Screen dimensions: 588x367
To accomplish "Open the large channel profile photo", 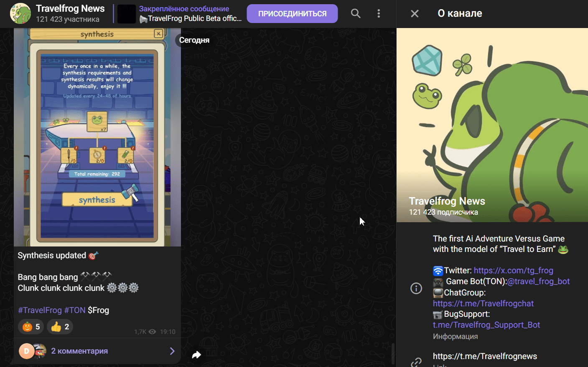I will (492, 125).
